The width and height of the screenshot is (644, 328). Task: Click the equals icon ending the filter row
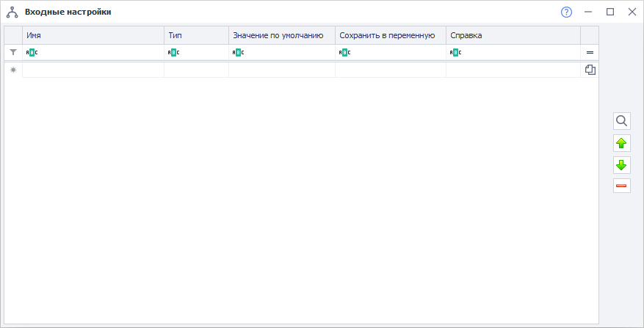(590, 52)
